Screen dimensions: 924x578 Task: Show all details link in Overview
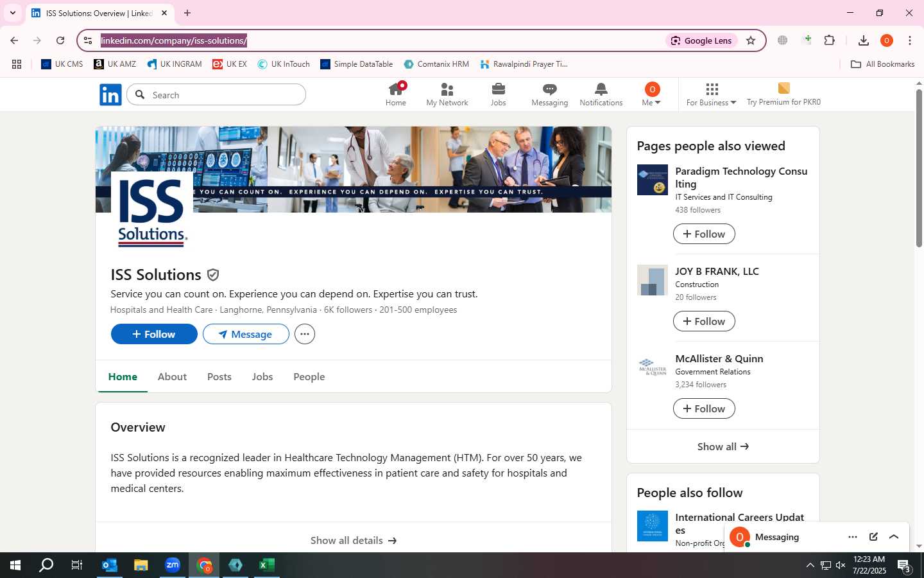click(x=354, y=540)
